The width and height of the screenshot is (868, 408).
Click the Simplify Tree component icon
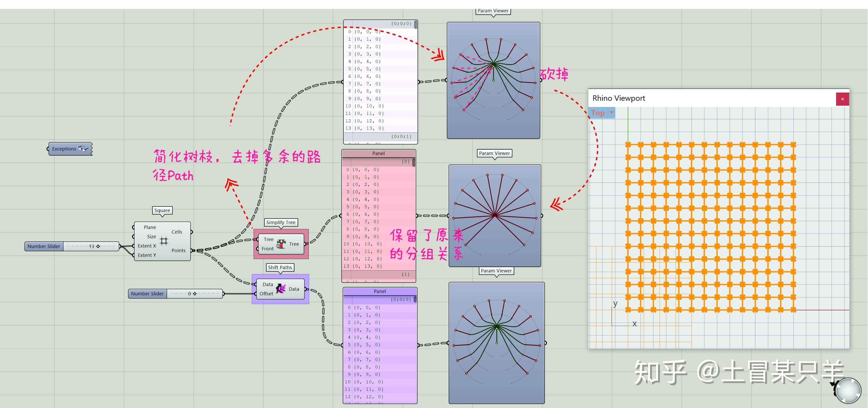[x=281, y=244]
